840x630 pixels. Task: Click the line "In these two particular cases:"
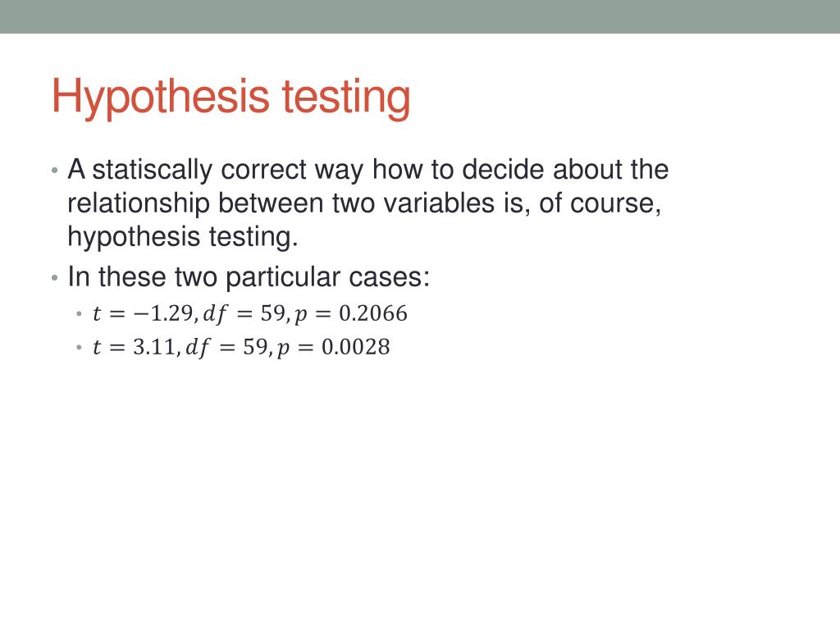coord(249,277)
